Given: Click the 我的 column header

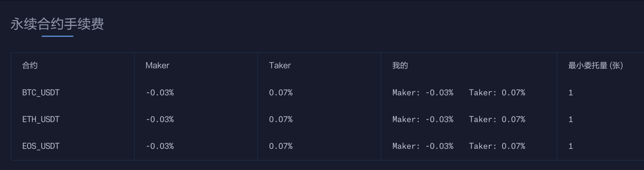Looking at the screenshot, I should point(400,65).
